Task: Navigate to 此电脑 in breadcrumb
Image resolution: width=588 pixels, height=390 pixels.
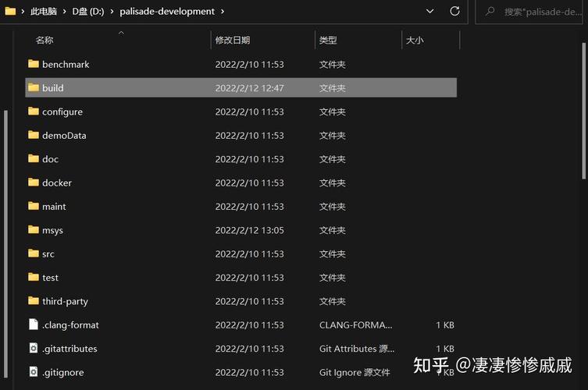Action: pos(44,12)
